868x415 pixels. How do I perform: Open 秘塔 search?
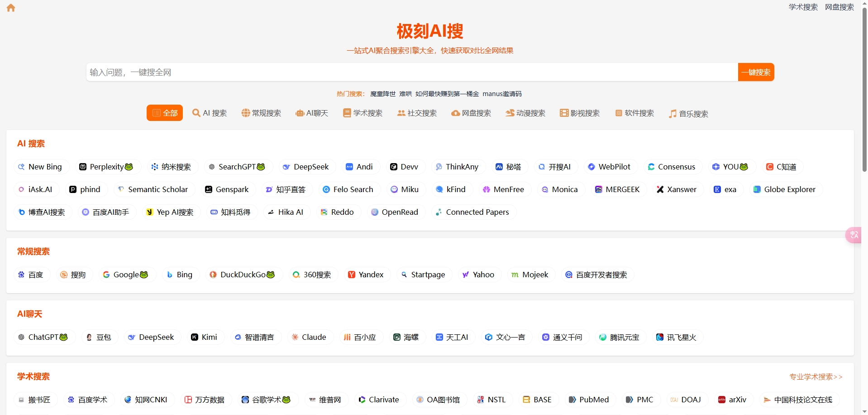pos(509,167)
